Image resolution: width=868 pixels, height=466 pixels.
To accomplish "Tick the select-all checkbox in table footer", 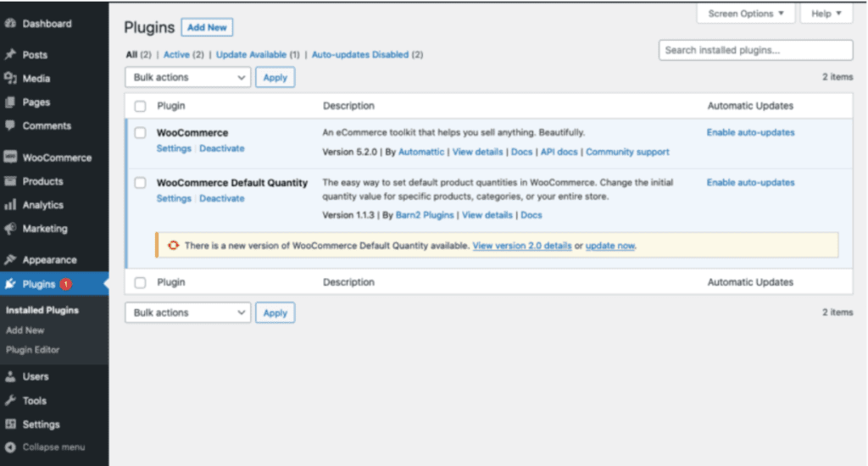I will point(140,282).
